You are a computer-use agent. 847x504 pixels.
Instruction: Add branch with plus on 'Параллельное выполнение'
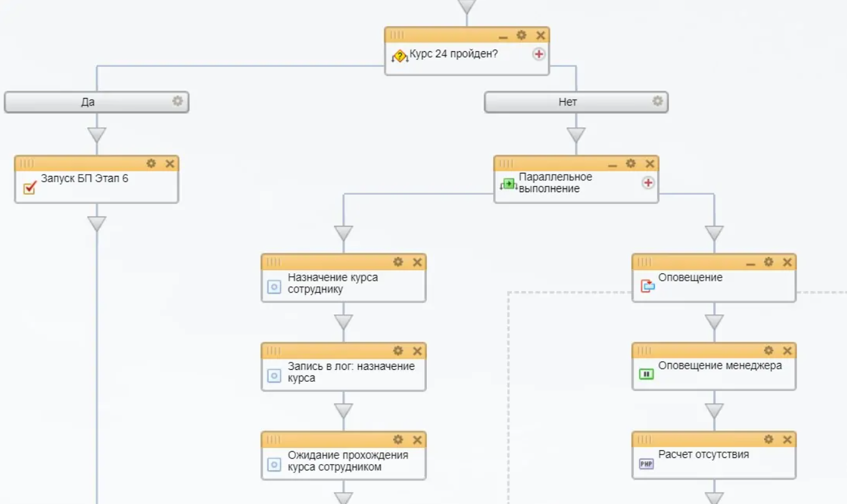[648, 182]
